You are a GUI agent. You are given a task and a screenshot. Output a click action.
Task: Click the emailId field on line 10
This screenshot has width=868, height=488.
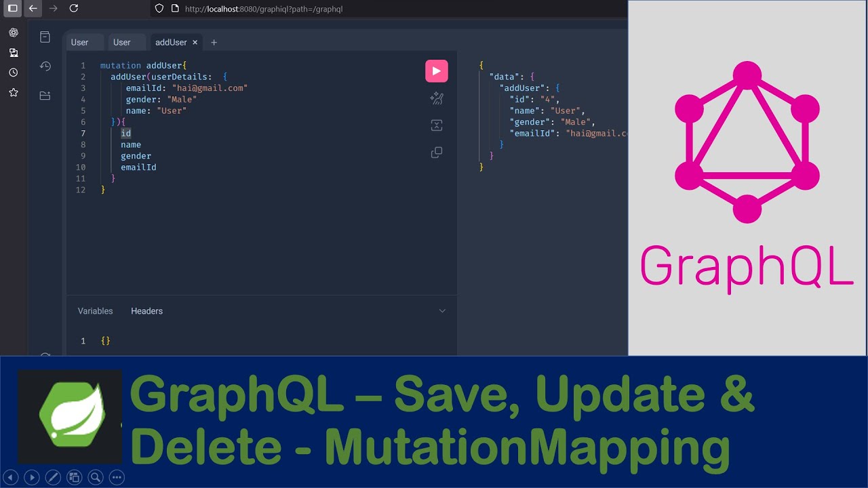[x=138, y=167]
